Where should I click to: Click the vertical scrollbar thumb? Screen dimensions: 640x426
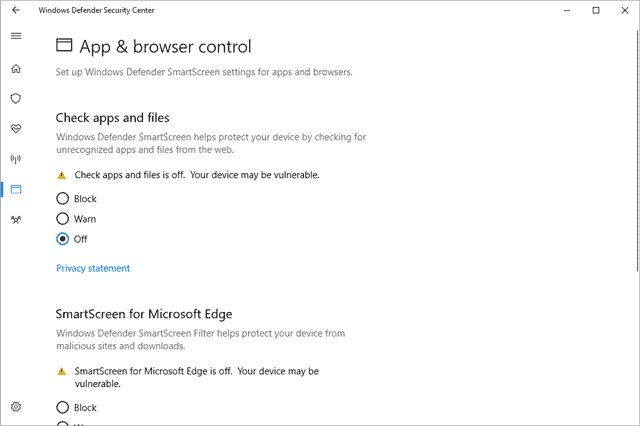point(638,150)
